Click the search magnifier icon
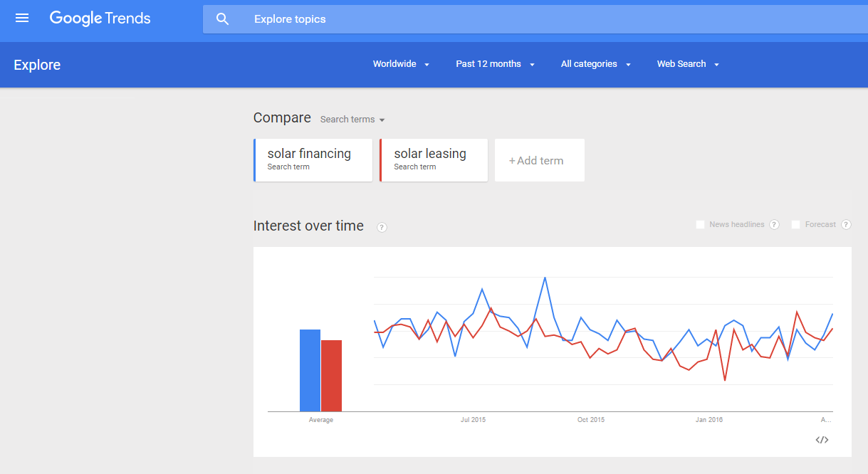This screenshot has height=474, width=868. click(222, 19)
